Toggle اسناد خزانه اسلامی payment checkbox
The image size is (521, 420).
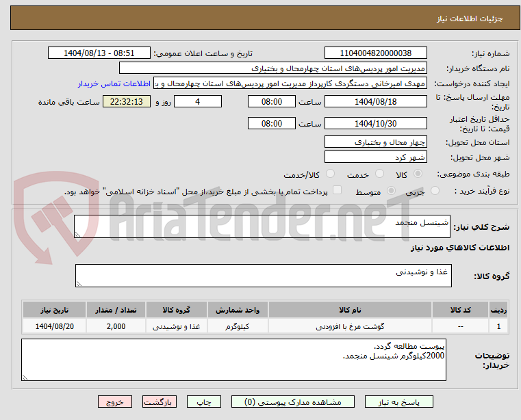click(337, 190)
